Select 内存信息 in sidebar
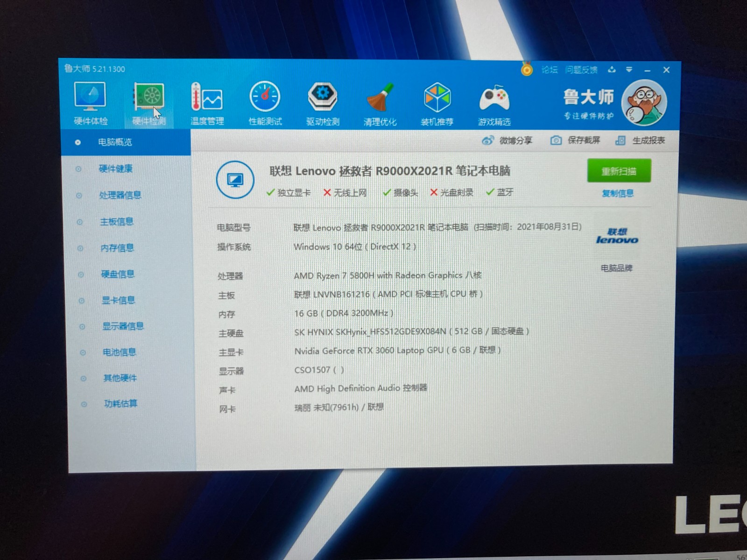 click(x=117, y=248)
